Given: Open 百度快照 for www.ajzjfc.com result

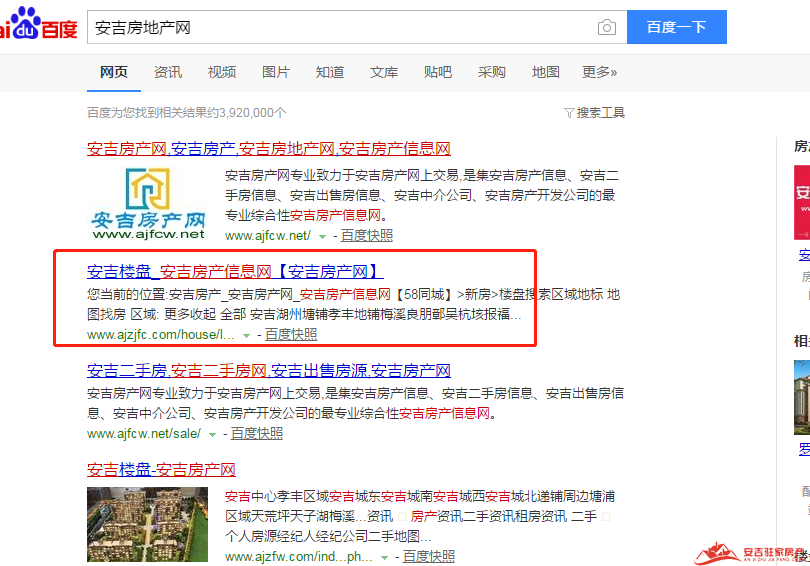Looking at the screenshot, I should (291, 335).
